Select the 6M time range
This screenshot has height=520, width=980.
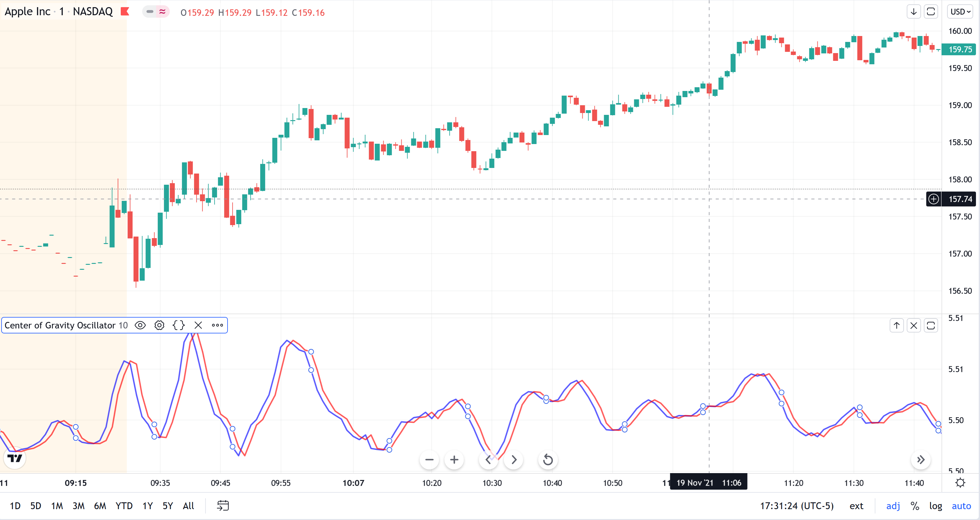click(x=100, y=506)
